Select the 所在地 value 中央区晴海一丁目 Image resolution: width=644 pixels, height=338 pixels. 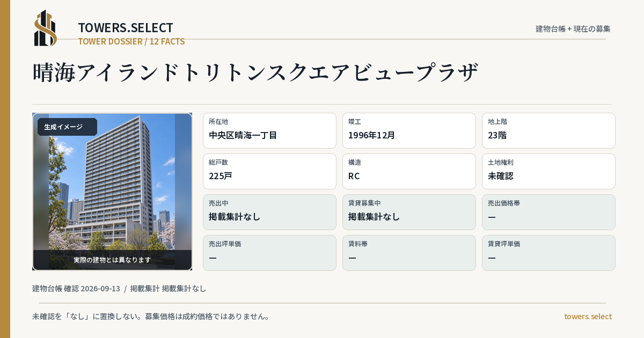click(x=243, y=135)
